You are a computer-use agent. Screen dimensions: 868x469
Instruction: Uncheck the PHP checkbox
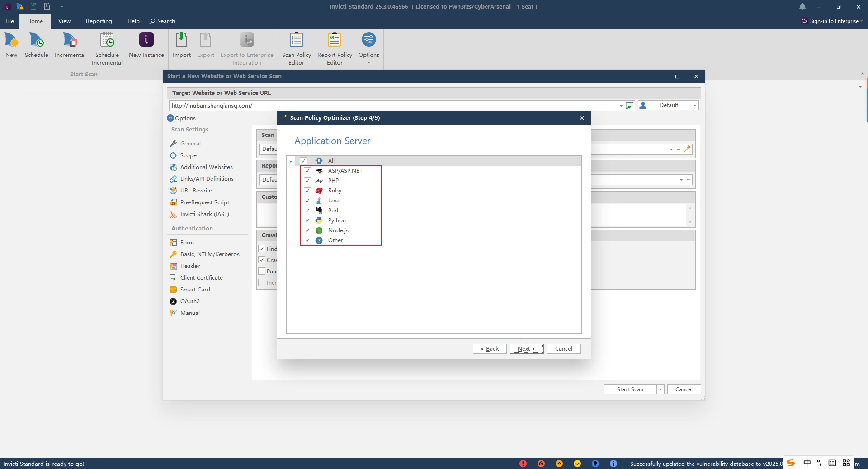(x=307, y=181)
